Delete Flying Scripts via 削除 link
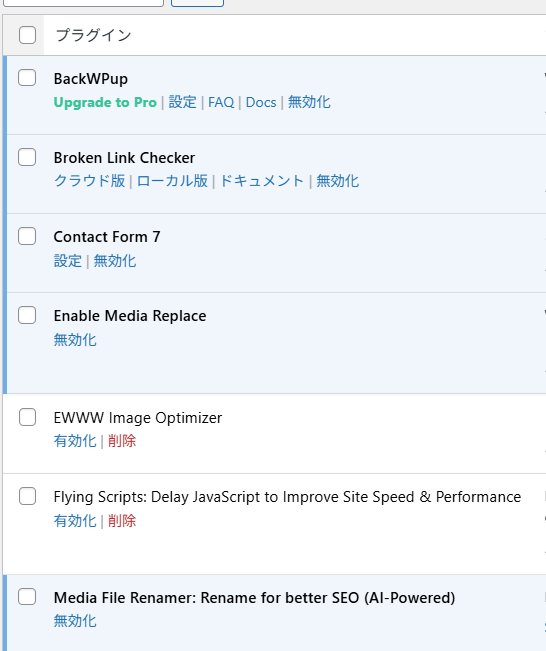 122,521
